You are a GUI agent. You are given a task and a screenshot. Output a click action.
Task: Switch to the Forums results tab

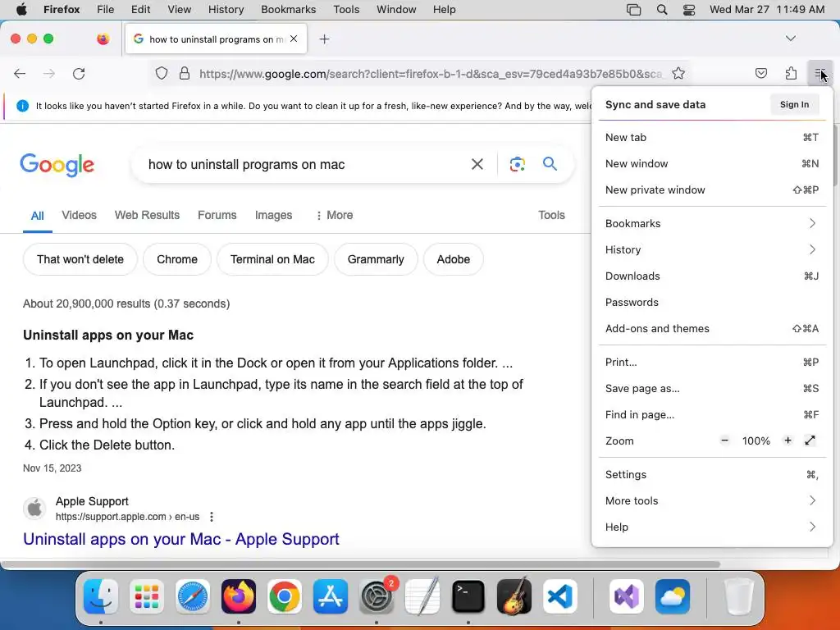[x=217, y=216]
